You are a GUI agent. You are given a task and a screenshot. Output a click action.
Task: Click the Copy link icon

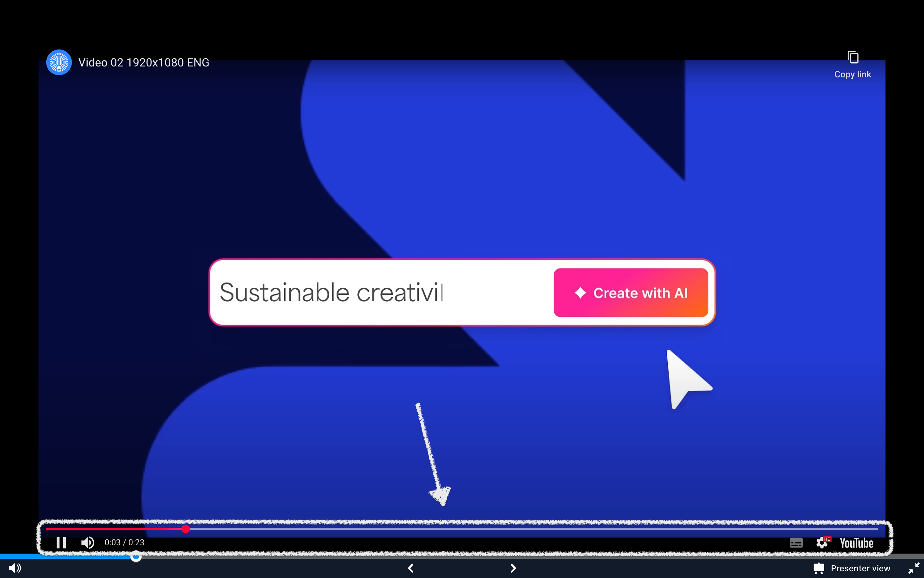click(853, 57)
